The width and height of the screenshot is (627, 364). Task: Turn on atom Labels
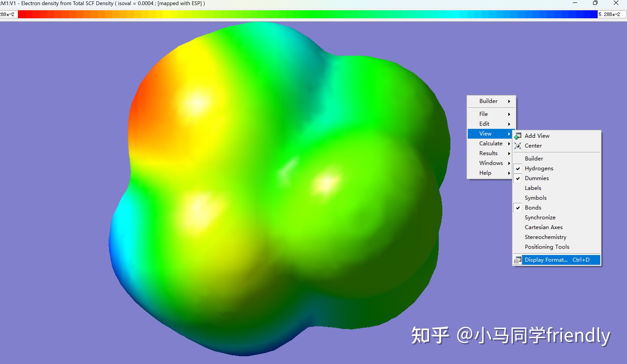click(x=533, y=188)
